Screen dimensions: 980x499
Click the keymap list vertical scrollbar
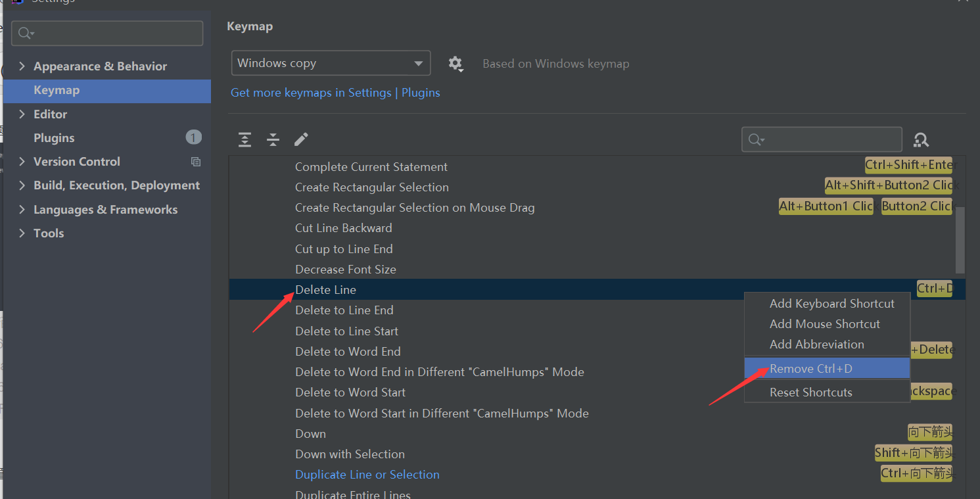[x=960, y=240]
